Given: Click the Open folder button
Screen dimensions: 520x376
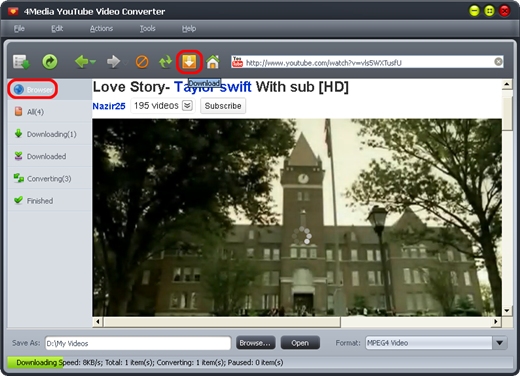Looking at the screenshot, I should point(300,343).
